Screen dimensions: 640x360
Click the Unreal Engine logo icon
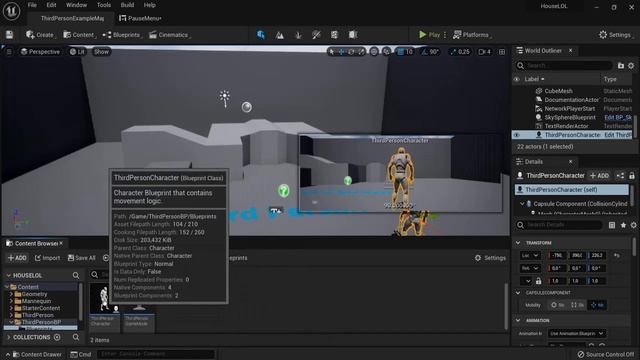click(x=11, y=11)
